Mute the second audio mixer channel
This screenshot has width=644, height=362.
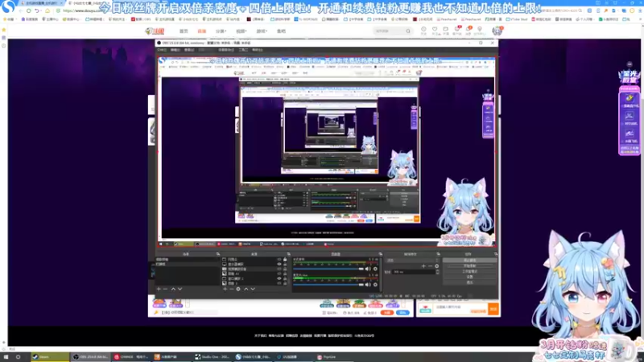click(x=368, y=285)
